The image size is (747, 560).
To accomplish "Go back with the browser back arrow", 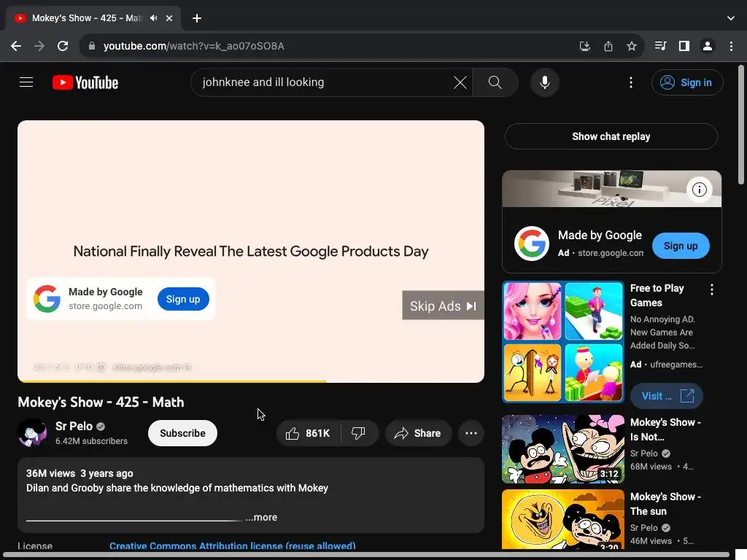I will click(16, 46).
